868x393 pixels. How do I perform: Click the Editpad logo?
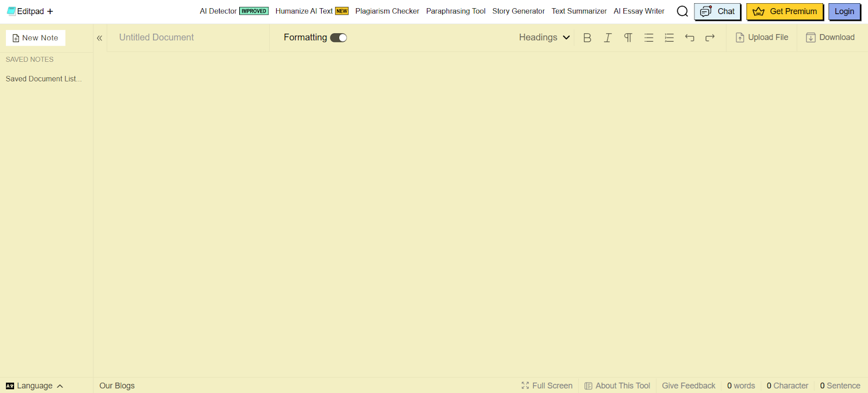[25, 11]
